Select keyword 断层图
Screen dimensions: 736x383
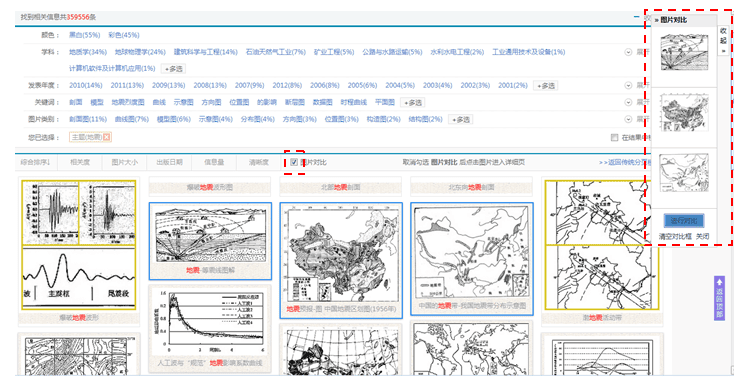pyautogui.click(x=295, y=102)
